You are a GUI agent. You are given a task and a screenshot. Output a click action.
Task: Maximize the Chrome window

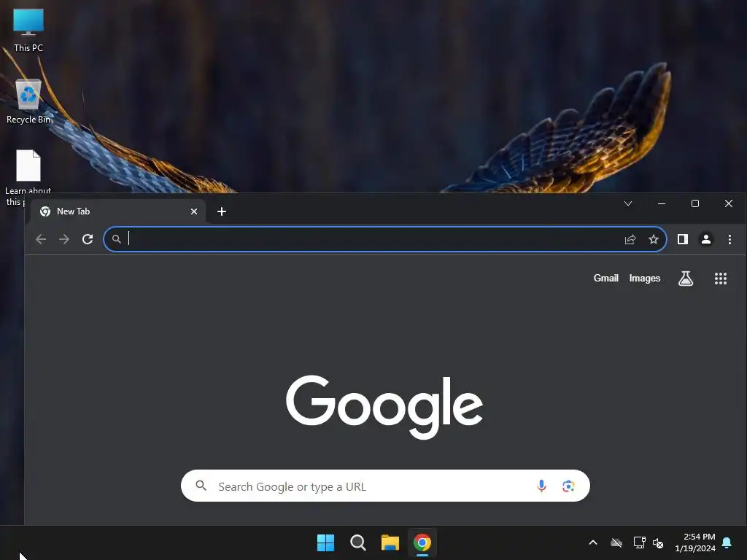695,203
